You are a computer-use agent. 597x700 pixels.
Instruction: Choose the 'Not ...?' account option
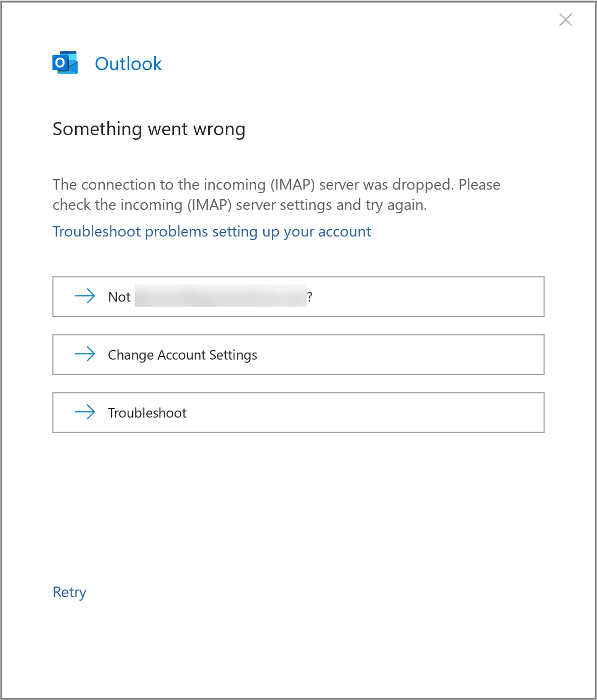tap(299, 297)
